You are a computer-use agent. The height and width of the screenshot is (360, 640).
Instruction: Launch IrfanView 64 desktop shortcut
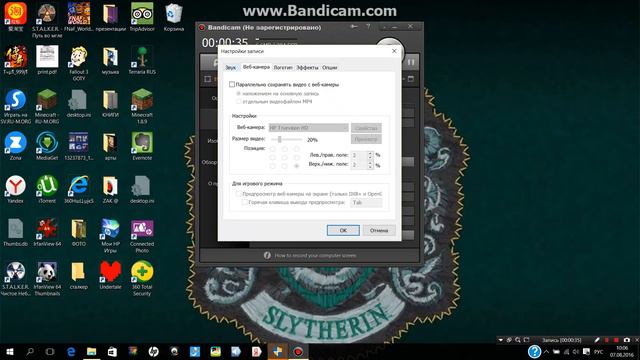click(x=47, y=232)
